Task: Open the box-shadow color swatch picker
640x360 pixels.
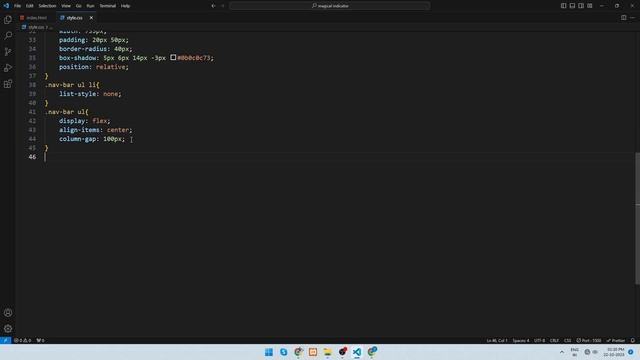Action: pos(173,58)
